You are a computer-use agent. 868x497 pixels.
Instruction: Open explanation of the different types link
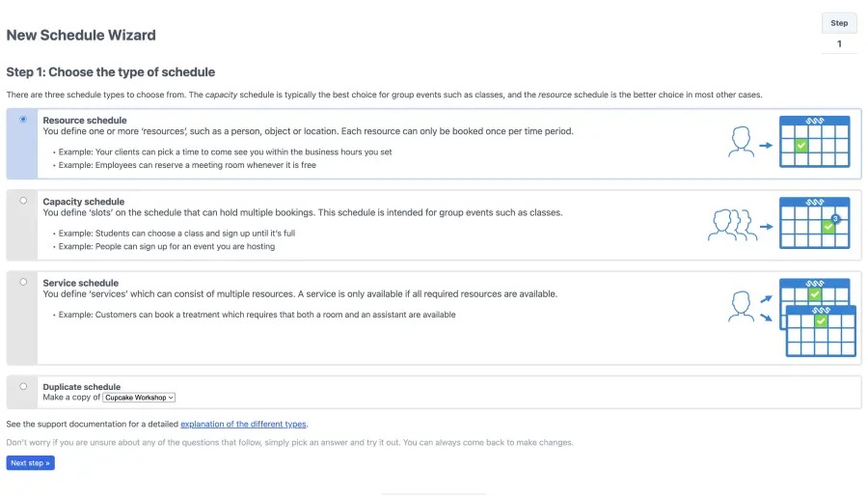point(243,425)
